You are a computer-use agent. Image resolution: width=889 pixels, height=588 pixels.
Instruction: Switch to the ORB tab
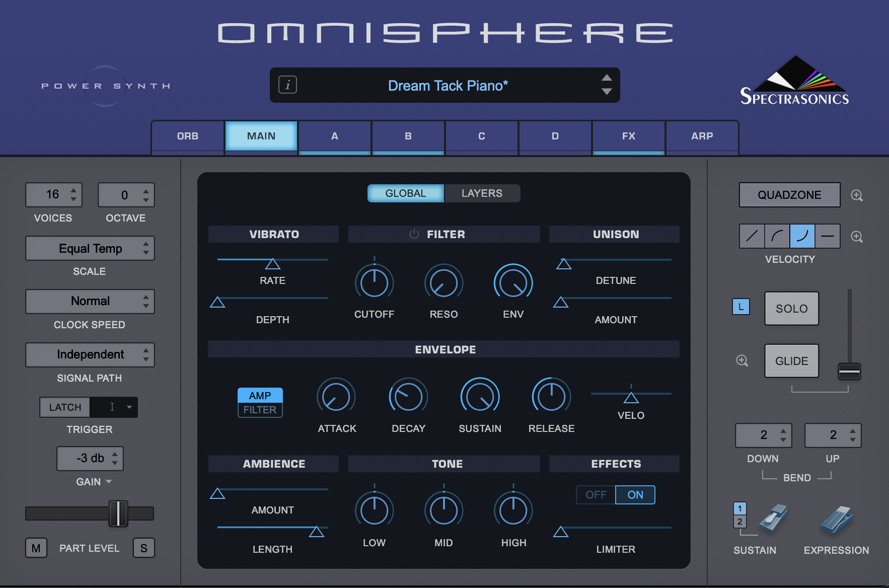(x=188, y=136)
